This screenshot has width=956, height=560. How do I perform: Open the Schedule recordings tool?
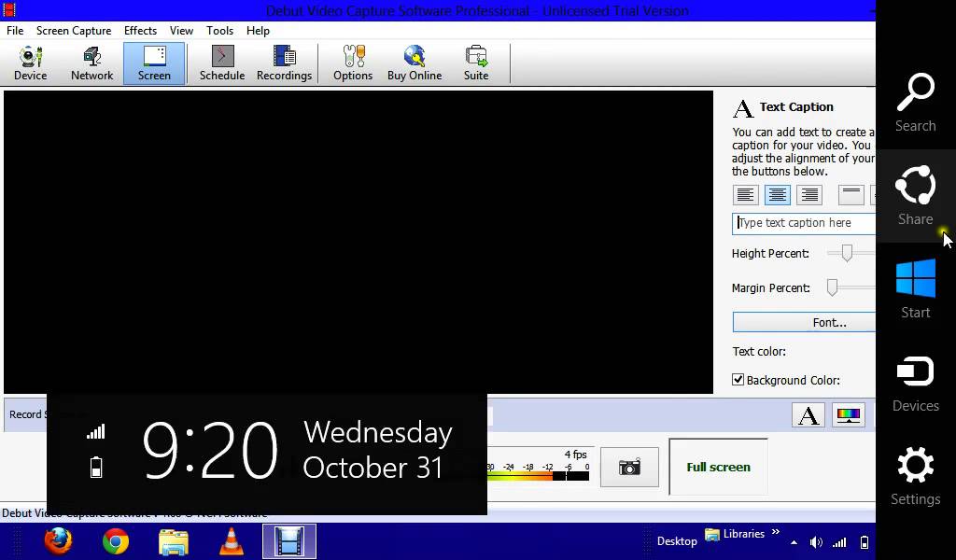222,63
